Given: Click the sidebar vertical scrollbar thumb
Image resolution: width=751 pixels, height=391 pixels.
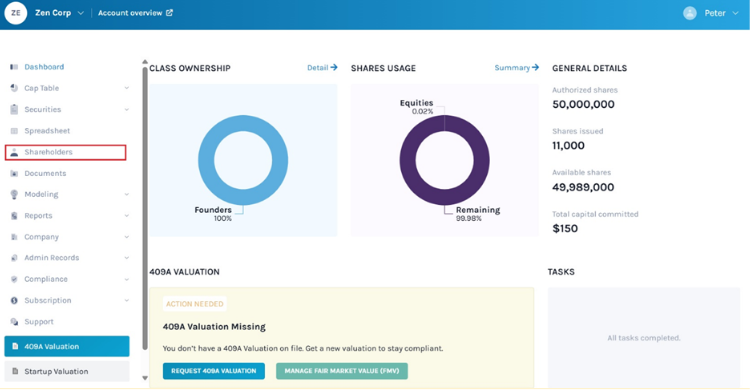Looking at the screenshot, I should point(145,208).
